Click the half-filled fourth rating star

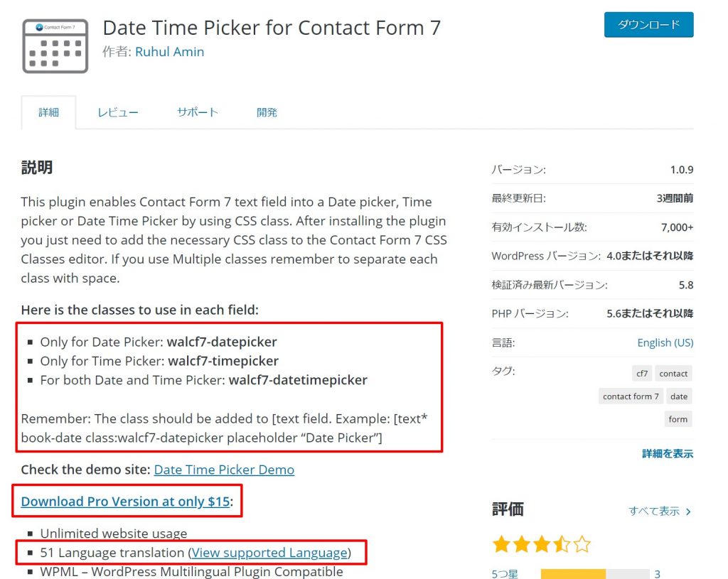pos(561,543)
